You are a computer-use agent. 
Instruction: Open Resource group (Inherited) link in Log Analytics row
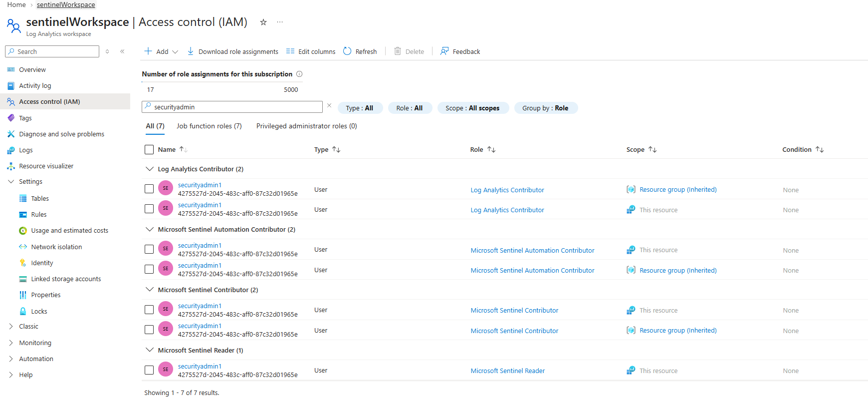(x=678, y=190)
